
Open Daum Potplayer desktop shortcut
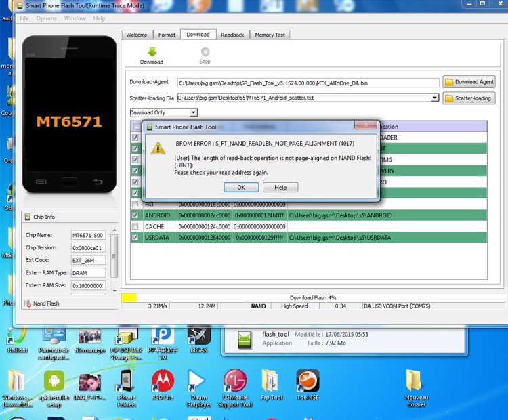pyautogui.click(x=199, y=388)
